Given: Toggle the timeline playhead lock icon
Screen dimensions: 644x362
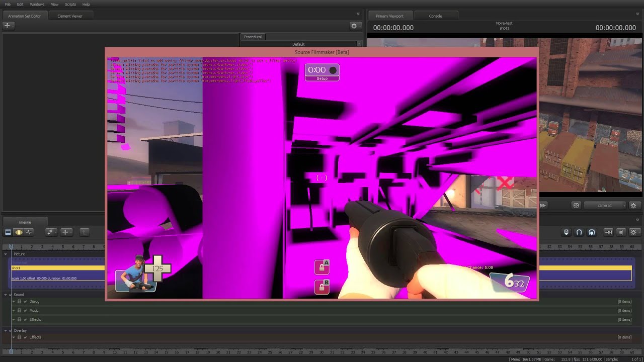Looking at the screenshot, I should pos(566,232).
